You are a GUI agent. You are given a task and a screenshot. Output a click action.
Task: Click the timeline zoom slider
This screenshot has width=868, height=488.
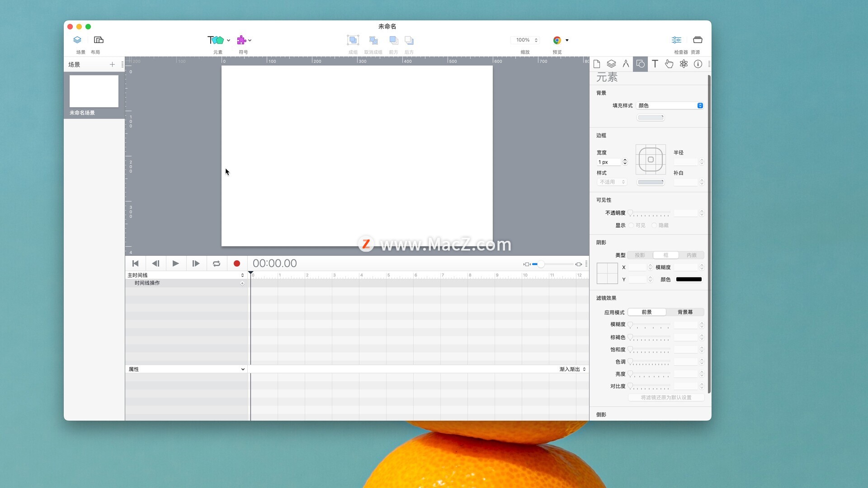coord(552,264)
